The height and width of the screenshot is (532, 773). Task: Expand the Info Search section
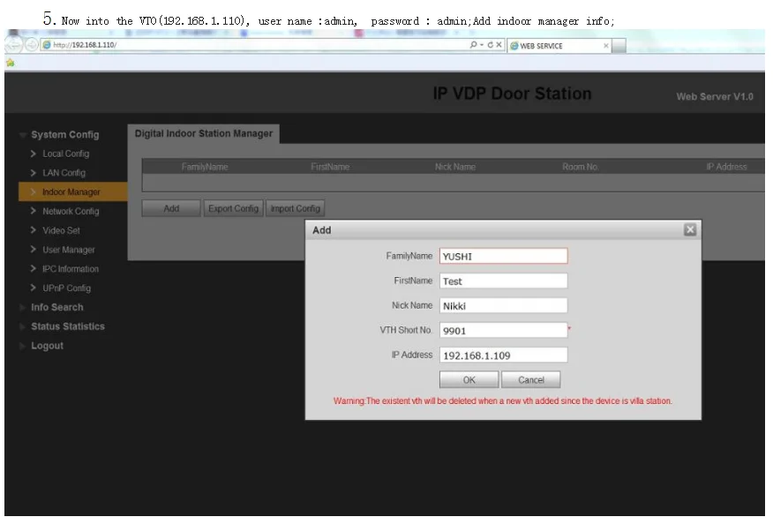[x=56, y=307]
